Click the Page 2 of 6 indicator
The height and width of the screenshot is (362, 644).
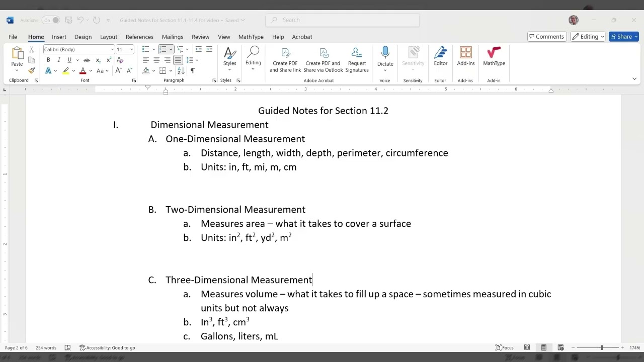[x=16, y=347]
